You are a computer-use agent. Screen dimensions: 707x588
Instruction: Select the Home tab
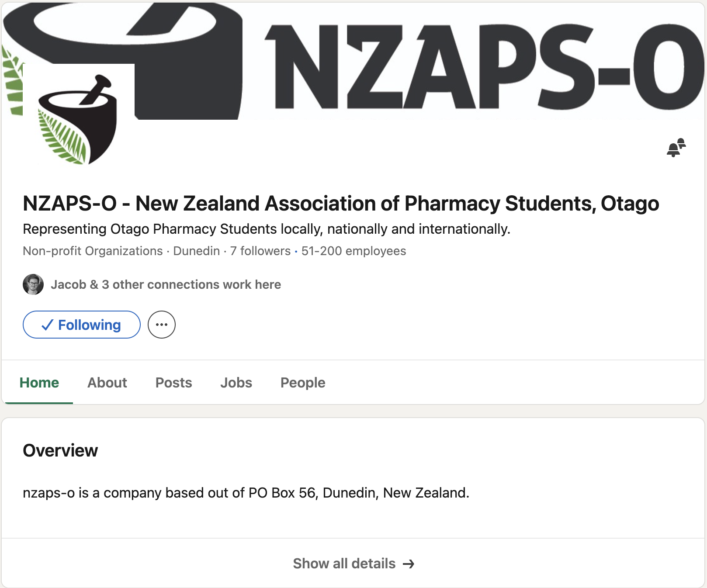coord(39,383)
